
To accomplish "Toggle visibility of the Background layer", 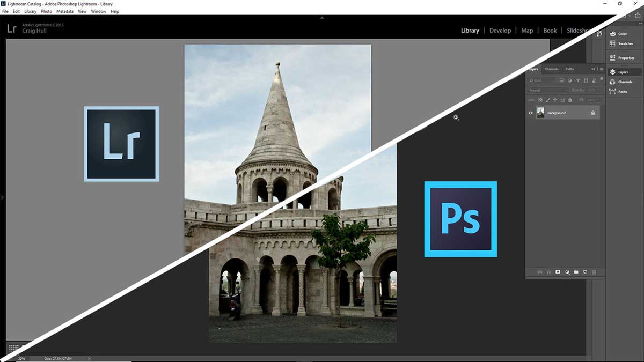I will (530, 113).
